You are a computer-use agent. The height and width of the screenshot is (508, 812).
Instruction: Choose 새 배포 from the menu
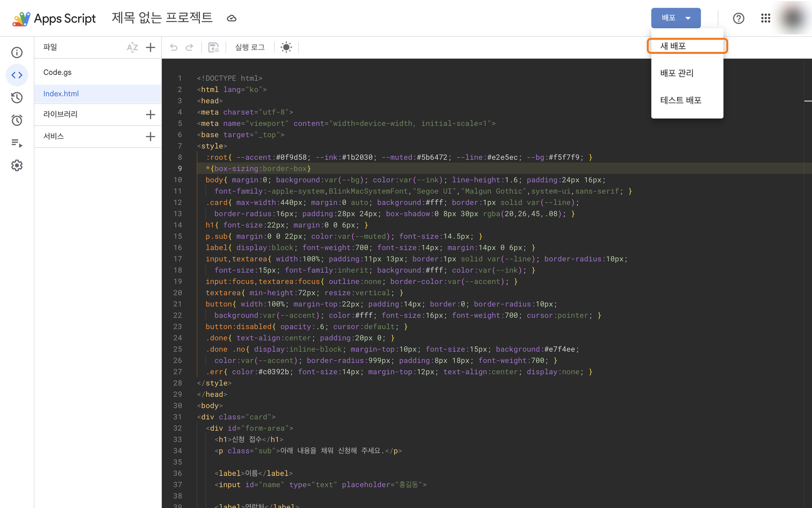(687, 46)
